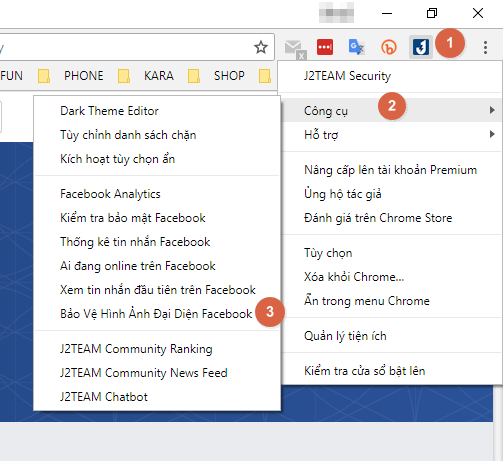Choose Kích hoạt tùy chọn ẩn
Viewport: 503px width, 461px height.
point(157,159)
